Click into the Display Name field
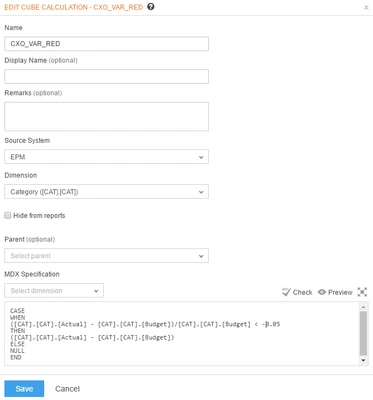This screenshot has height=400, width=373. pos(107,76)
